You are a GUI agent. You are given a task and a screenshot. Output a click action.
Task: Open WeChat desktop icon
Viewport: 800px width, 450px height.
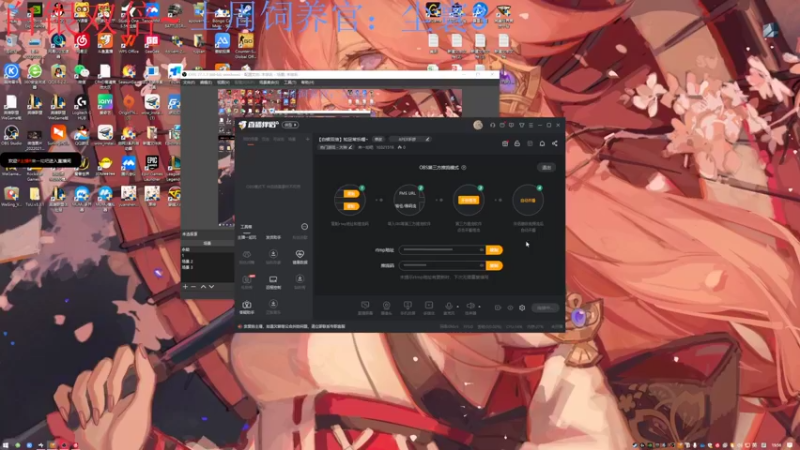[x=81, y=72]
